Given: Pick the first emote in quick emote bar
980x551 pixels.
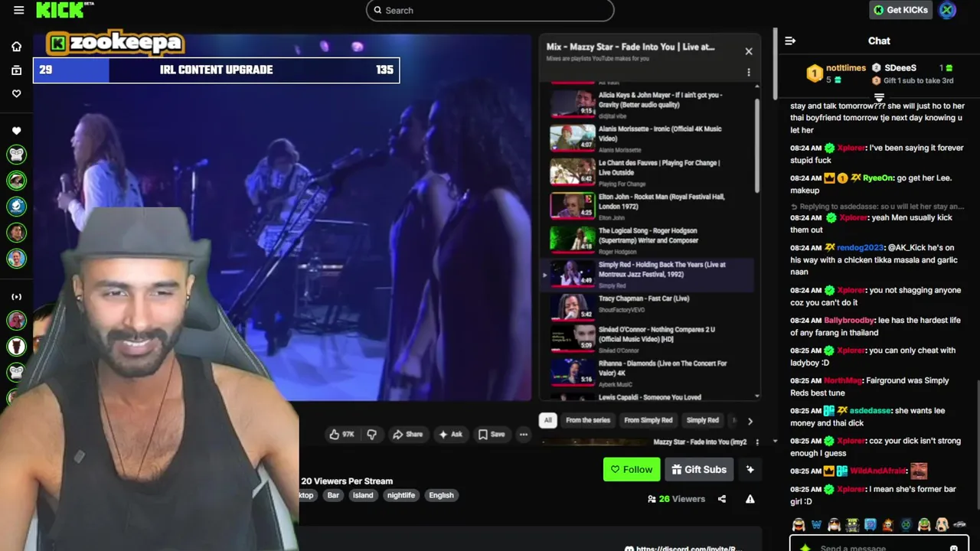Looking at the screenshot, I should (x=799, y=525).
